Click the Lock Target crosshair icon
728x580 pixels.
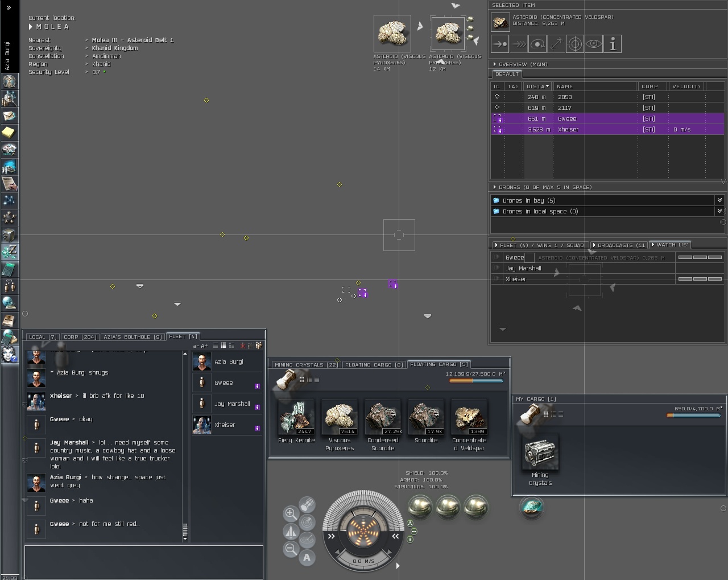[x=575, y=44]
